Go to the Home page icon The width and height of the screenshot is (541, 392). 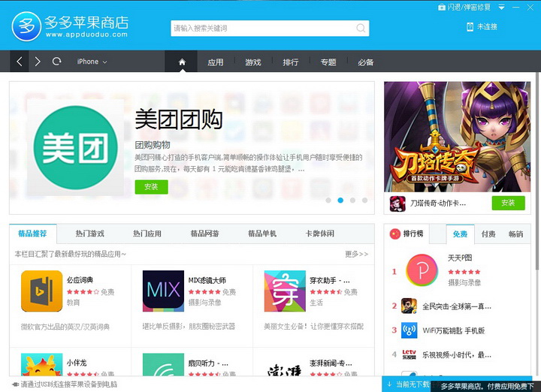[182, 62]
